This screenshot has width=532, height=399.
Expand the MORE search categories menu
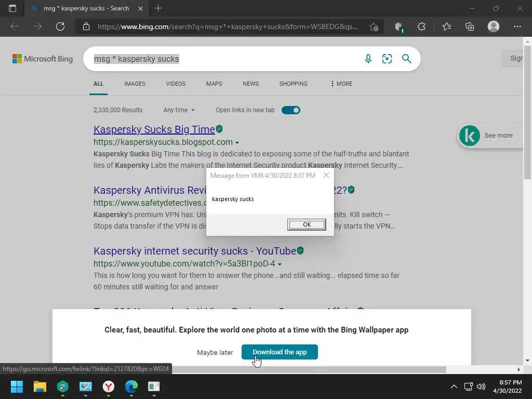(x=342, y=84)
